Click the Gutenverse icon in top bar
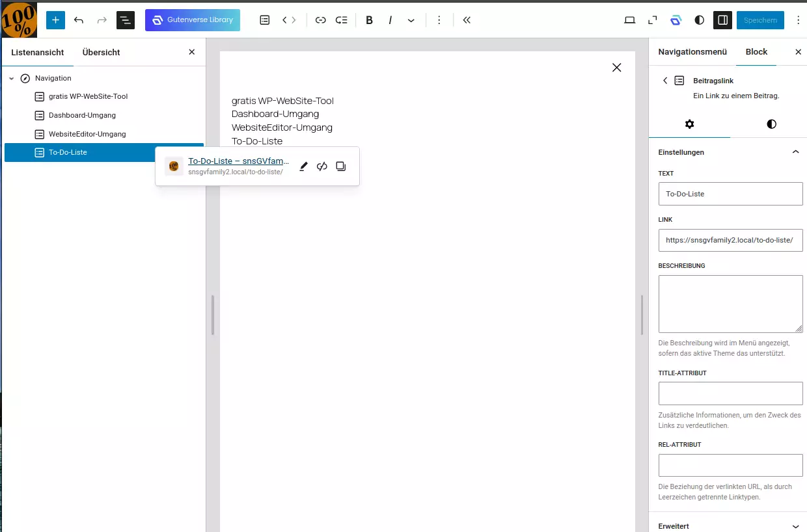 (x=676, y=20)
